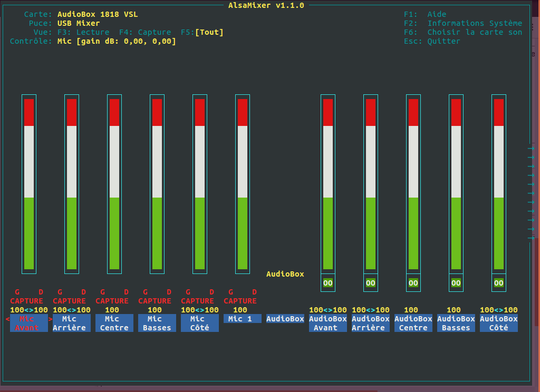Toggle CAPTURE flag for Mic 1
540x392 pixels.
tap(240, 301)
